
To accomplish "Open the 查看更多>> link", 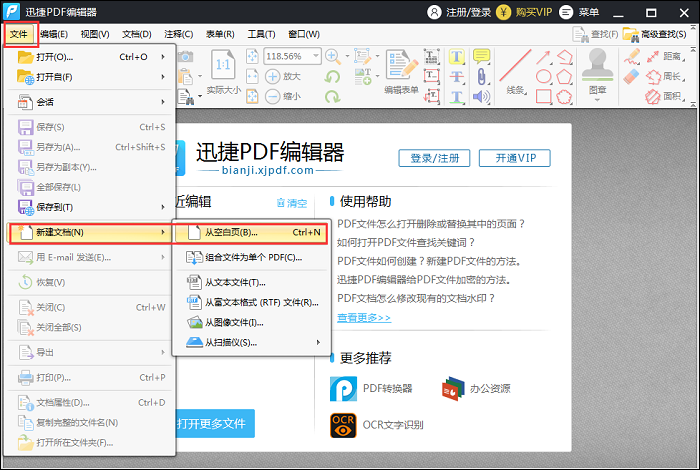I will [364, 317].
